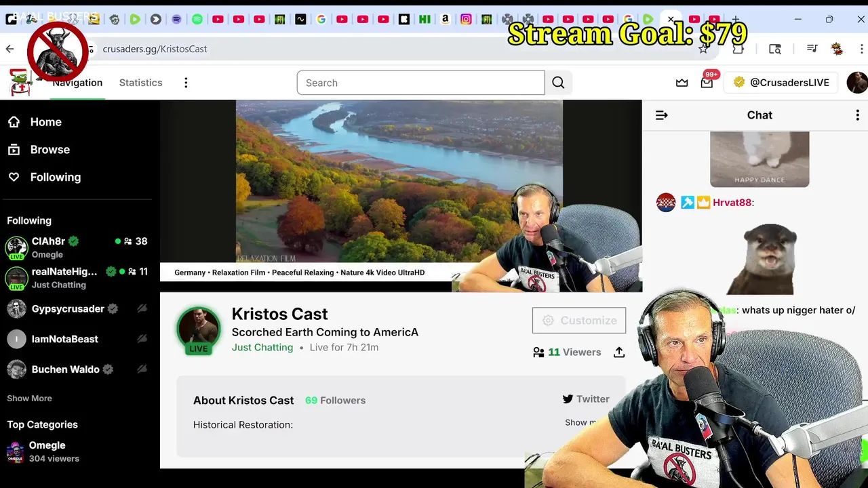This screenshot has width=868, height=488.
Task: Switch to the Instagram browser tab
Action: (x=466, y=20)
